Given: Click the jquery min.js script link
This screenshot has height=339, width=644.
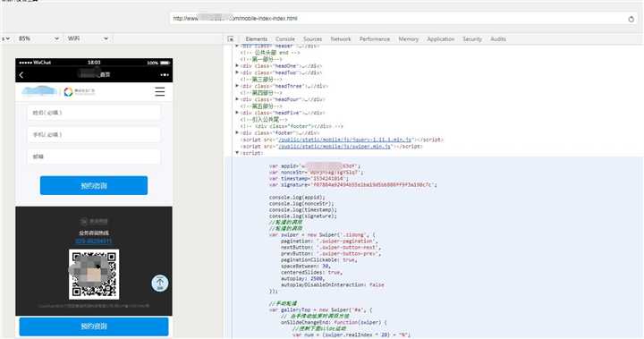Looking at the screenshot, I should (344, 140).
